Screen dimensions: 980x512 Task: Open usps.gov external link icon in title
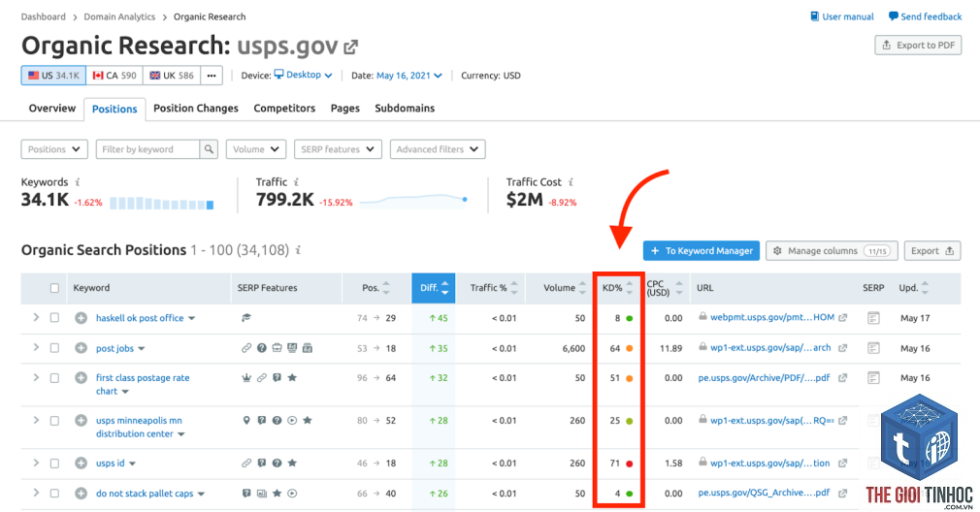pos(351,47)
